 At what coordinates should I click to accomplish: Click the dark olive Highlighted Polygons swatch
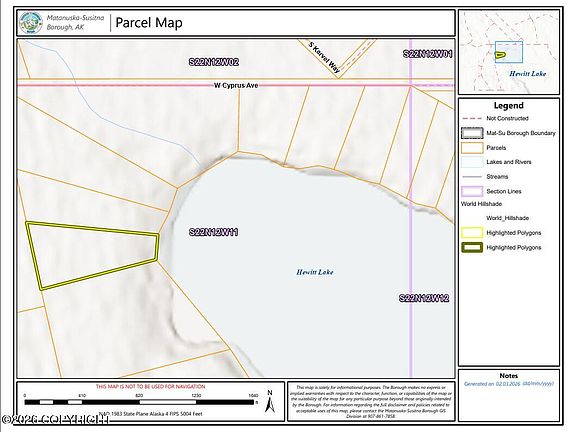472,248
